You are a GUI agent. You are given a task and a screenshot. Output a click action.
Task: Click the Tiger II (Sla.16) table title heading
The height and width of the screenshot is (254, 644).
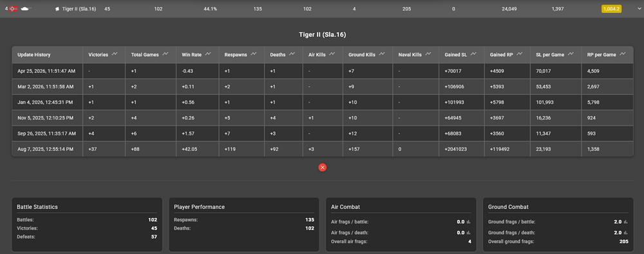[x=323, y=35]
